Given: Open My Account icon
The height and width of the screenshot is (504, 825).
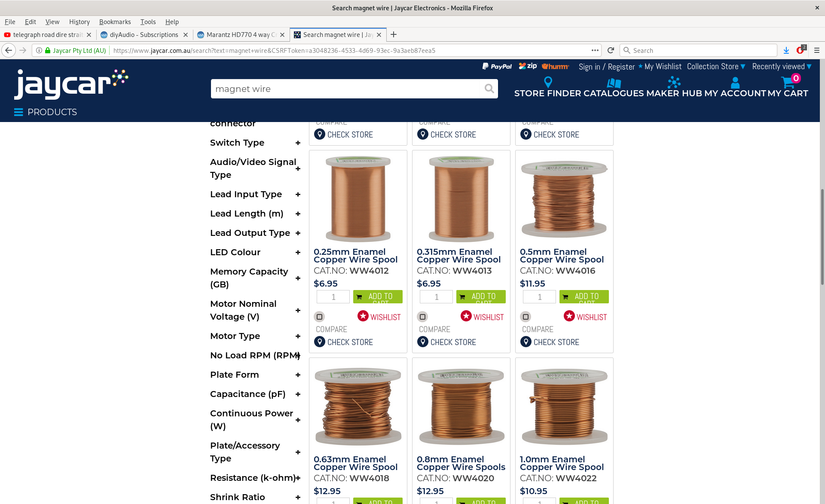Looking at the screenshot, I should coord(735,82).
